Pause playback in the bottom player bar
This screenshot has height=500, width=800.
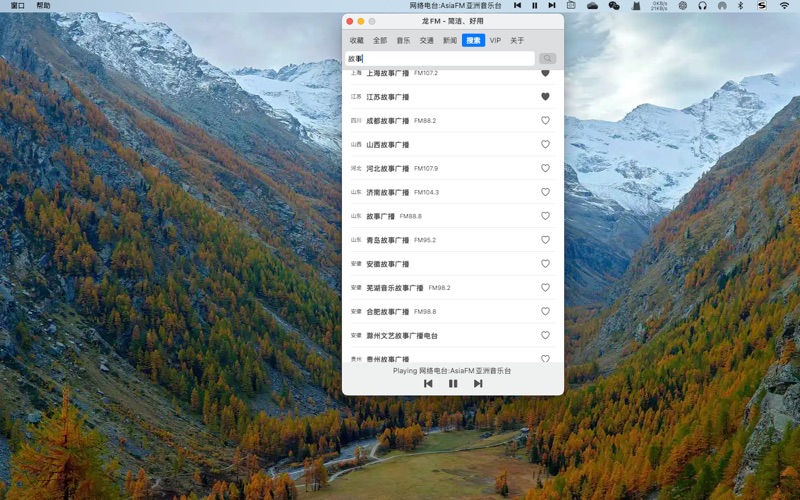tap(453, 383)
